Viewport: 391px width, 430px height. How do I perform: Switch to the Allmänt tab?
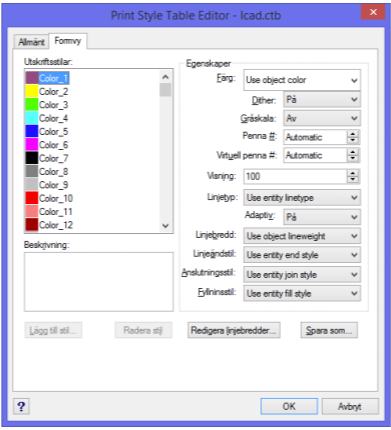(x=32, y=42)
